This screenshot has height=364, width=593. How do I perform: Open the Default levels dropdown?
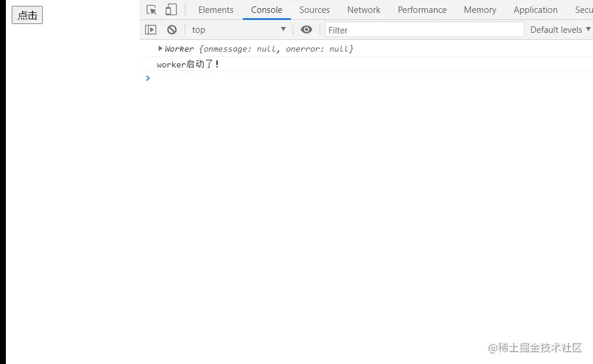point(560,29)
